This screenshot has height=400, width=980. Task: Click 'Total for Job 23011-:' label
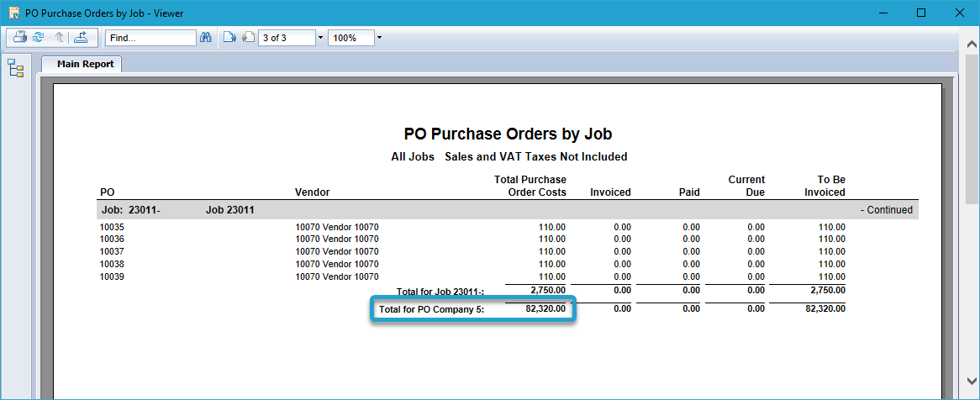[440, 292]
